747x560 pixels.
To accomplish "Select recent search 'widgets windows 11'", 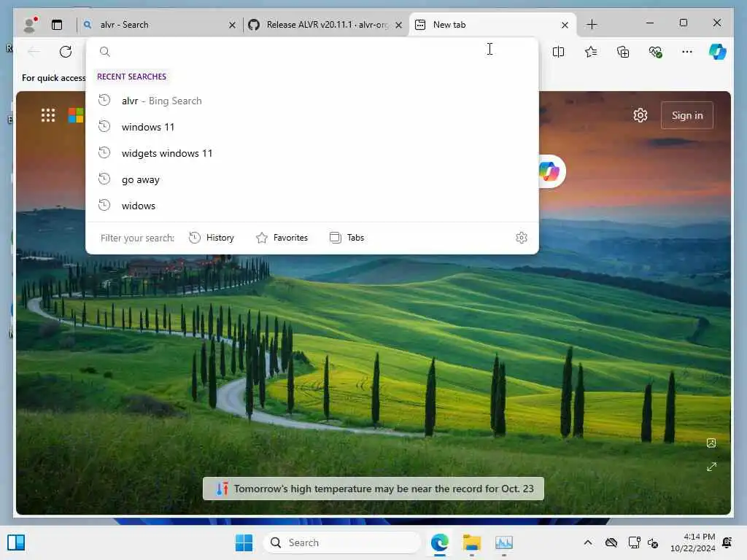I will [x=312, y=153].
